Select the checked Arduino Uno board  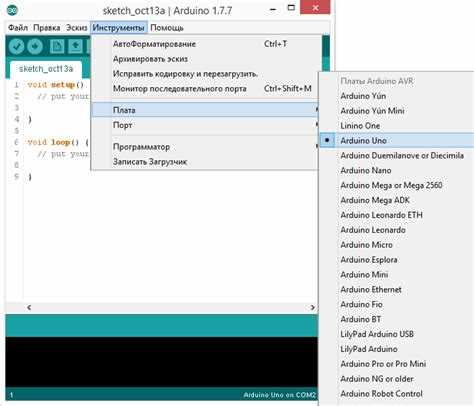pos(397,140)
